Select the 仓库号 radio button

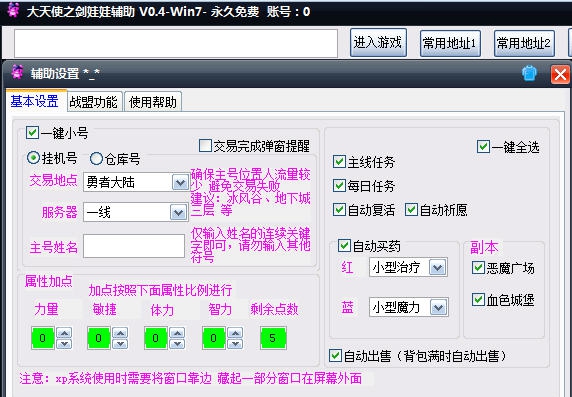96,158
